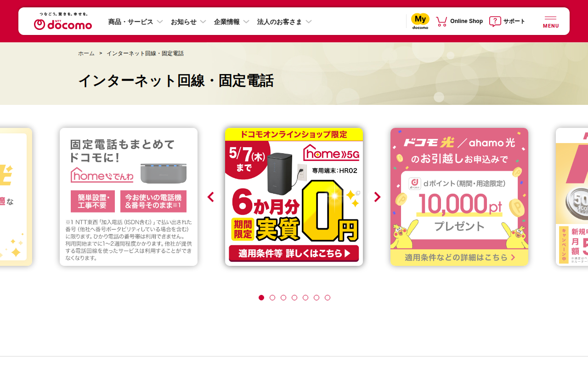Advance carousel with the next arrow
This screenshot has height=368, width=588.
[x=377, y=197]
